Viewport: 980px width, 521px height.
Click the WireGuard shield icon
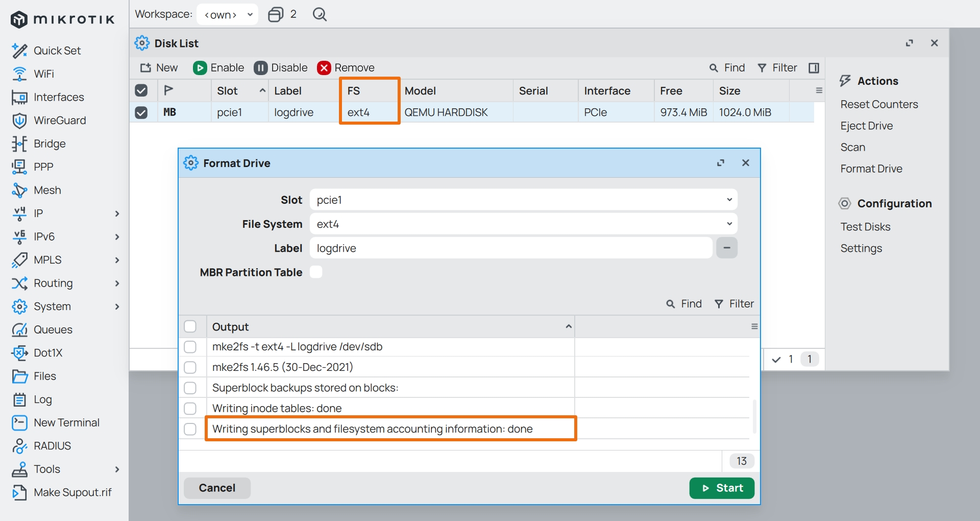(19, 121)
